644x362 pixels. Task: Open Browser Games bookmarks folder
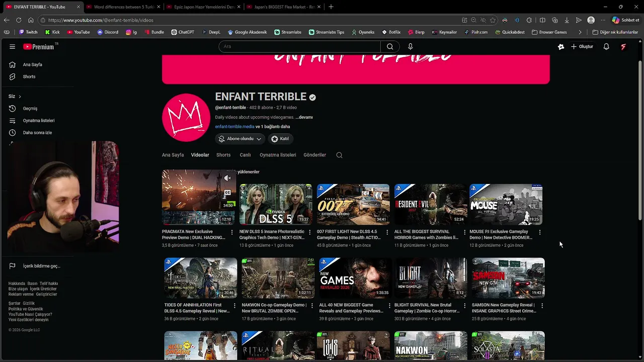(x=549, y=32)
